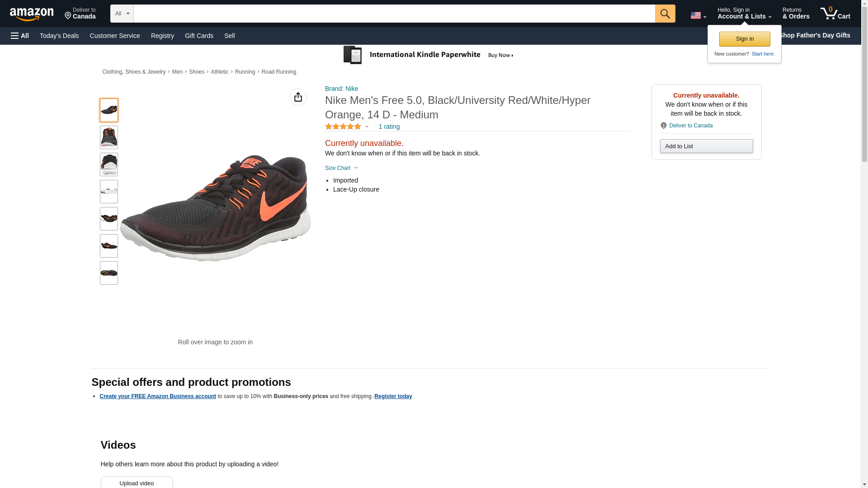
Task: Open the 1 rating link
Action: pyautogui.click(x=389, y=127)
